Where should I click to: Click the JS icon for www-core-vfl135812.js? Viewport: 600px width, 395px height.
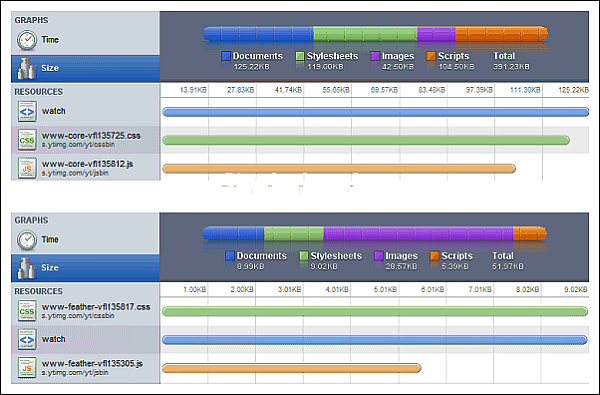tap(27, 168)
